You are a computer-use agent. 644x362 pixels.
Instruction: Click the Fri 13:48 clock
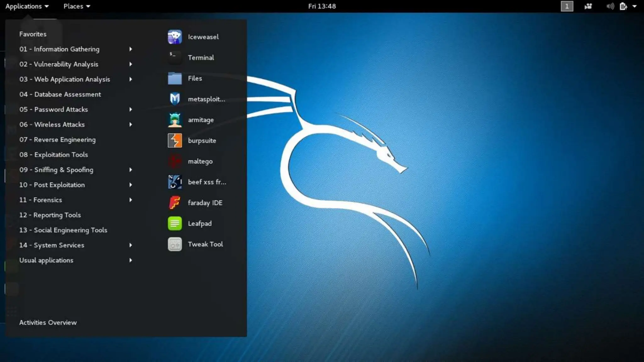pos(322,6)
